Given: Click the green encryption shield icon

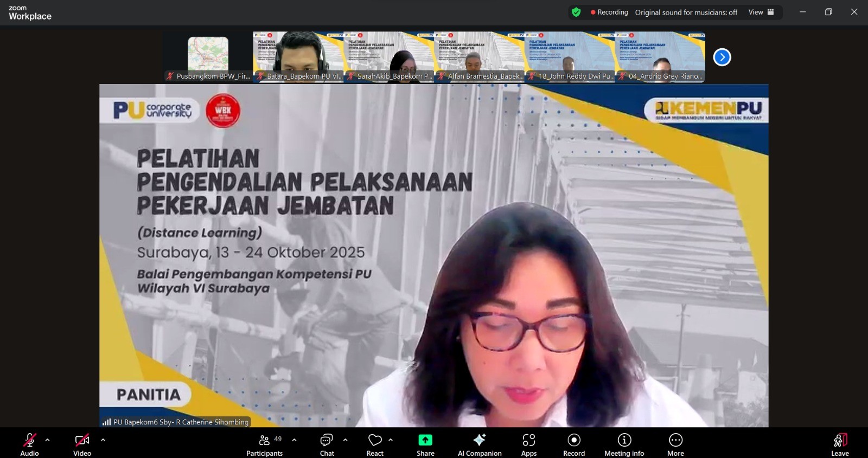Looking at the screenshot, I should pos(576,12).
